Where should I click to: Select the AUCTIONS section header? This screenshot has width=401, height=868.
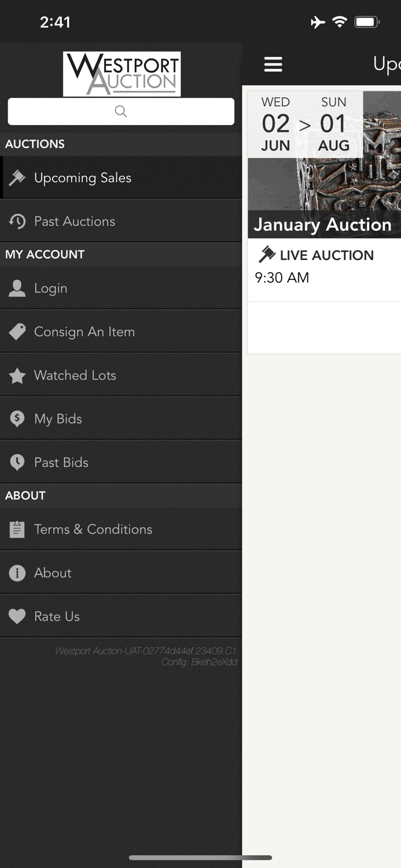pos(35,144)
